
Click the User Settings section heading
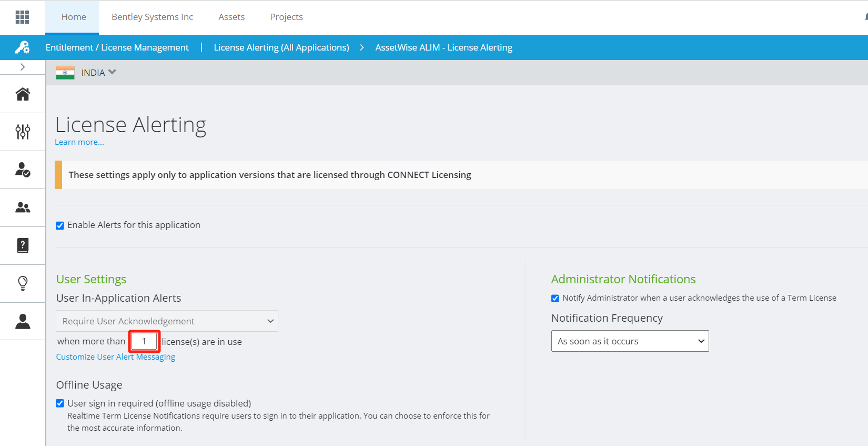pos(92,279)
